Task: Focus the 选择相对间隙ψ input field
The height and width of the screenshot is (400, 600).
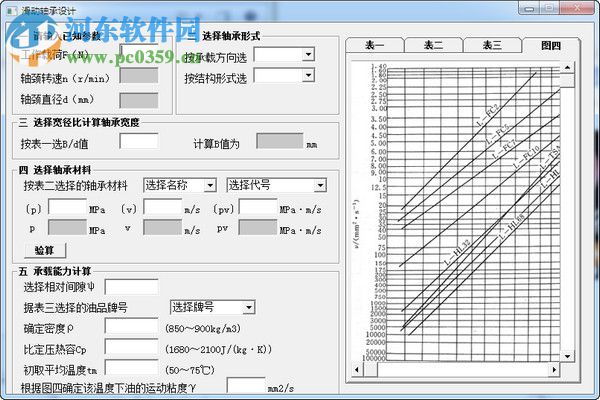Action: coord(132,287)
